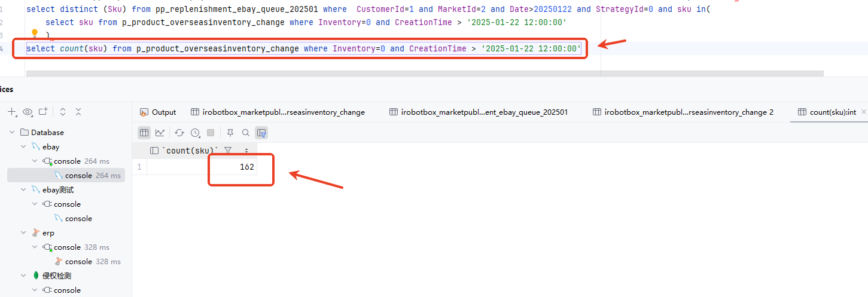Viewport: 868px width, 297px height.
Task: Click the Add Service plus icon
Action: coord(12,112)
